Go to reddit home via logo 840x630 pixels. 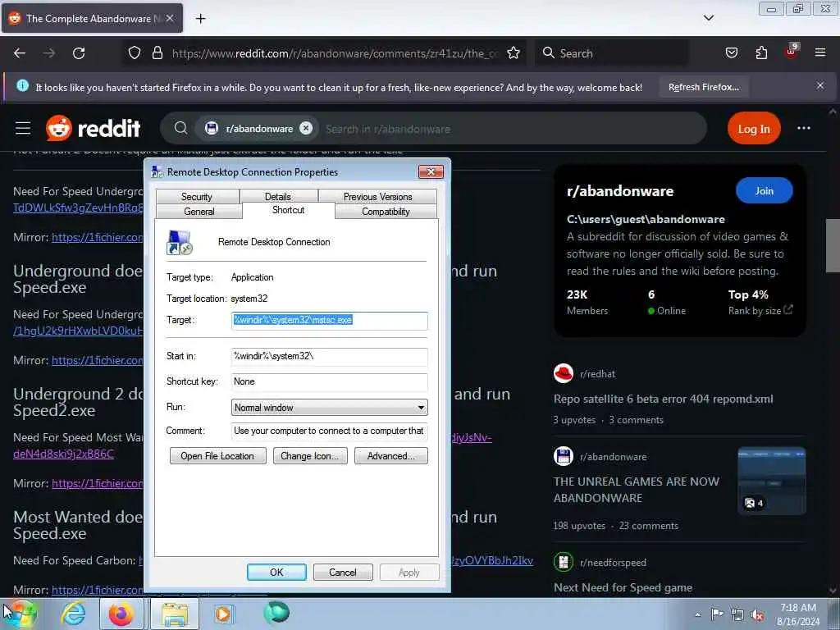coord(93,129)
